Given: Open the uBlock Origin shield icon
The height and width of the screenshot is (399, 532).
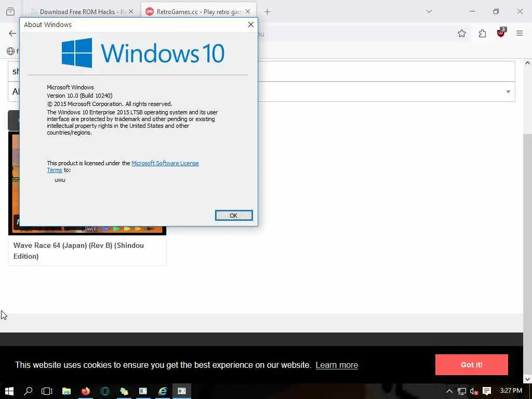Looking at the screenshot, I should click(x=501, y=33).
